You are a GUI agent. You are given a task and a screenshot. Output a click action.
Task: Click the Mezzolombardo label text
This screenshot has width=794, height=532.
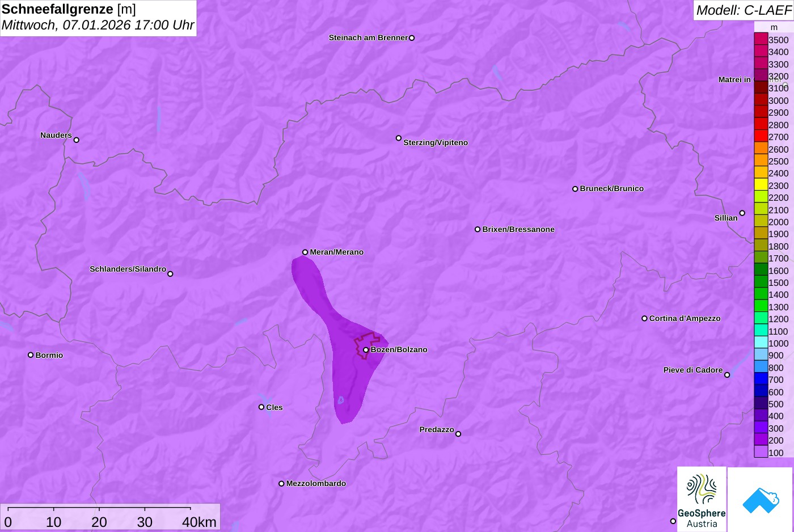pos(316,484)
